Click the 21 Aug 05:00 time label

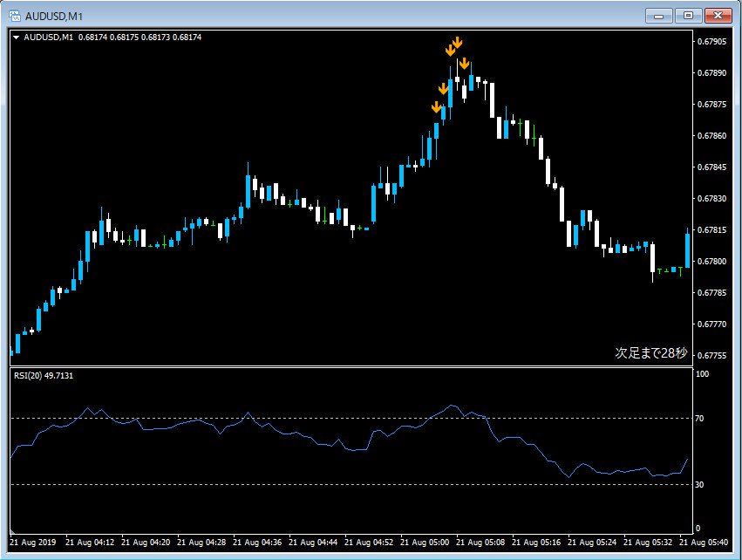pyautogui.click(x=425, y=543)
